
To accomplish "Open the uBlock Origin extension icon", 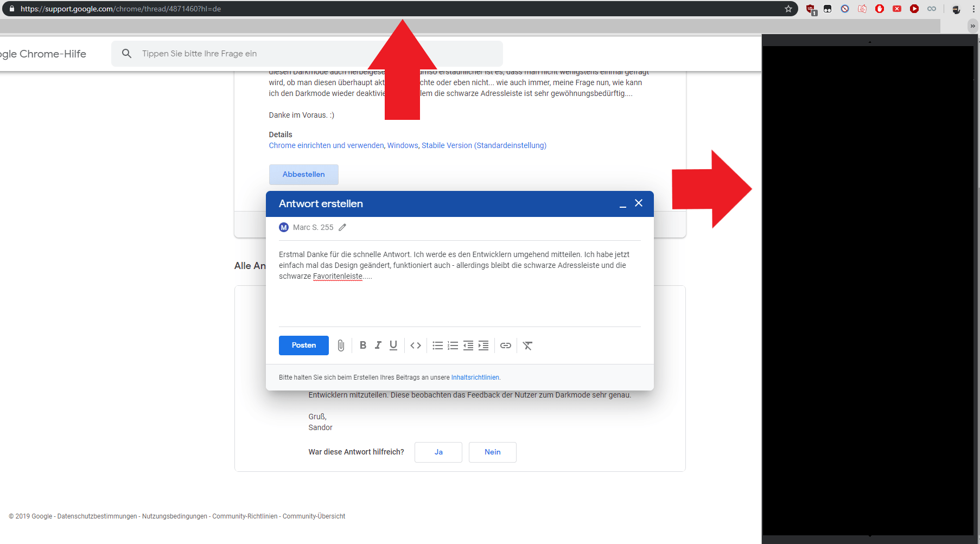I will [811, 9].
